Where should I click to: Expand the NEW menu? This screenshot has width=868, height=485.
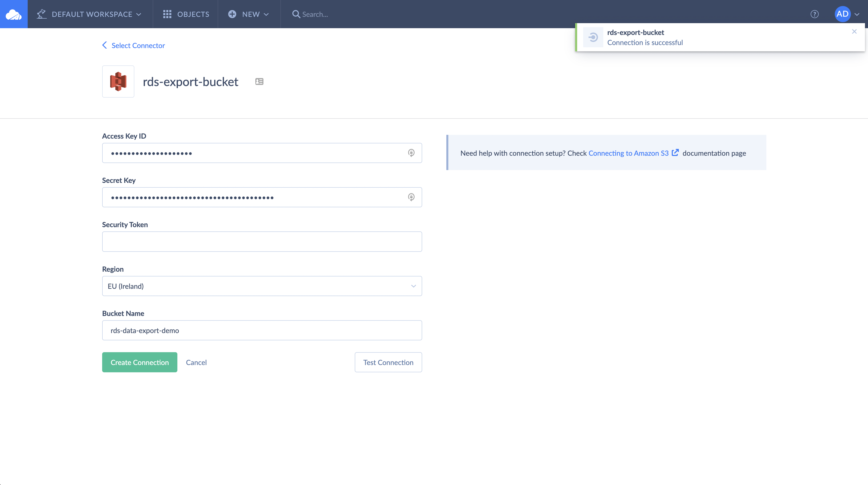pos(249,14)
